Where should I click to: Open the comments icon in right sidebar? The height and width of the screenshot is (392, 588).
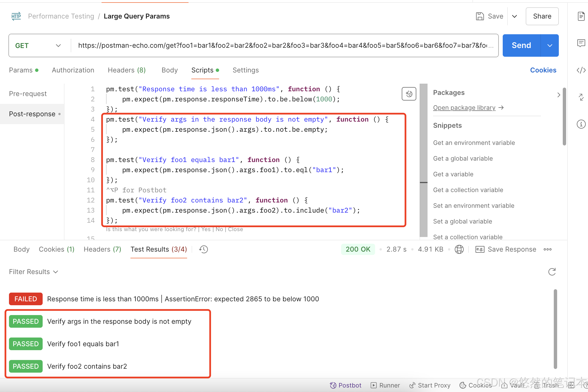tap(581, 43)
